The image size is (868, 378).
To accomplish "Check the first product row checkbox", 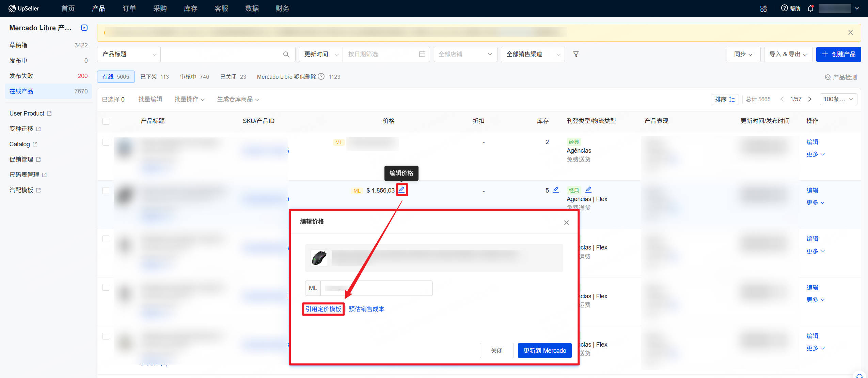I will tap(106, 142).
